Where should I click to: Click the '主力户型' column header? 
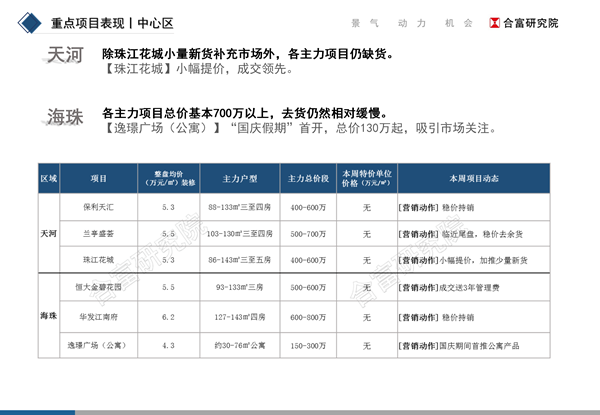[x=240, y=178]
